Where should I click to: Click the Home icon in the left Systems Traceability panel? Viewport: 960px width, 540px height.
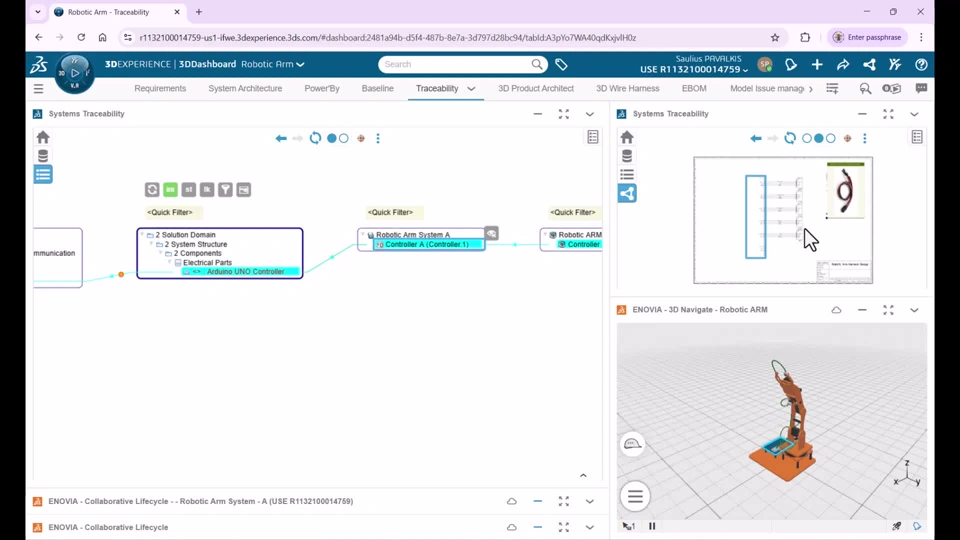point(43,137)
